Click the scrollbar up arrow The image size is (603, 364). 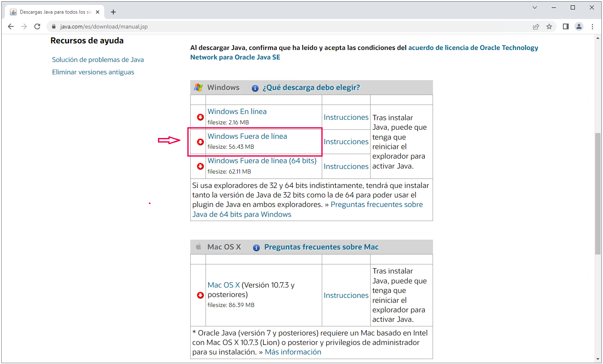598,38
